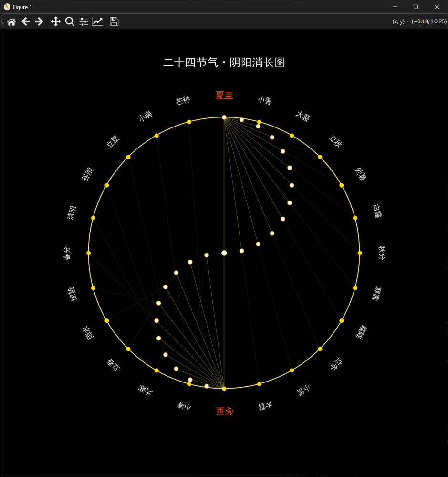Click the red 夏至 label at the top
The height and width of the screenshot is (477, 448).
point(224,95)
